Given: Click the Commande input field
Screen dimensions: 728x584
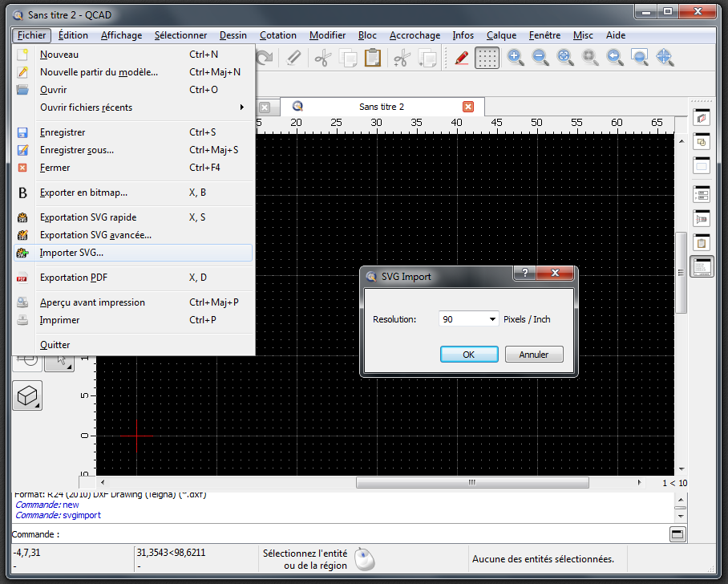Looking at the screenshot, I should click(361, 534).
